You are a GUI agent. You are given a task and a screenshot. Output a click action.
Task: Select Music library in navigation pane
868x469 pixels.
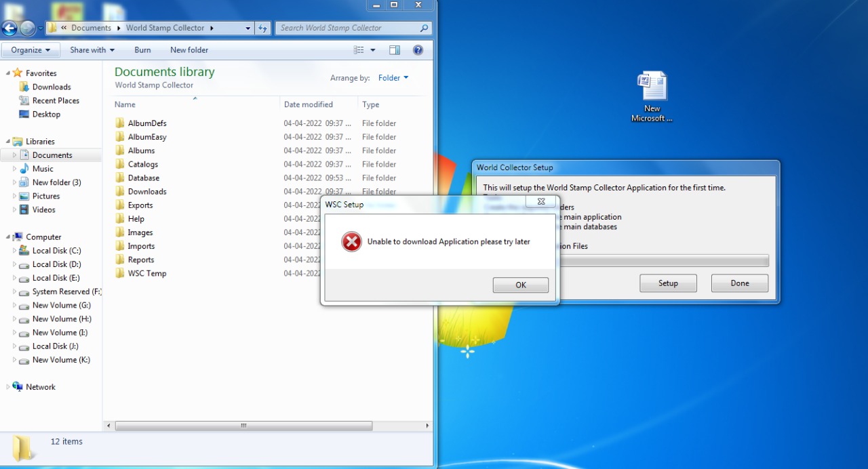(43, 169)
